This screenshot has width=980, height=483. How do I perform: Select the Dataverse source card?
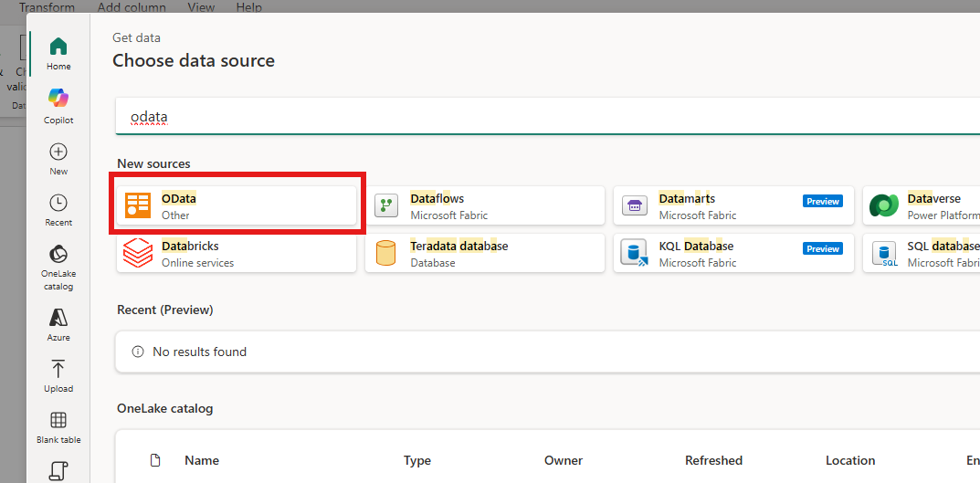922,205
